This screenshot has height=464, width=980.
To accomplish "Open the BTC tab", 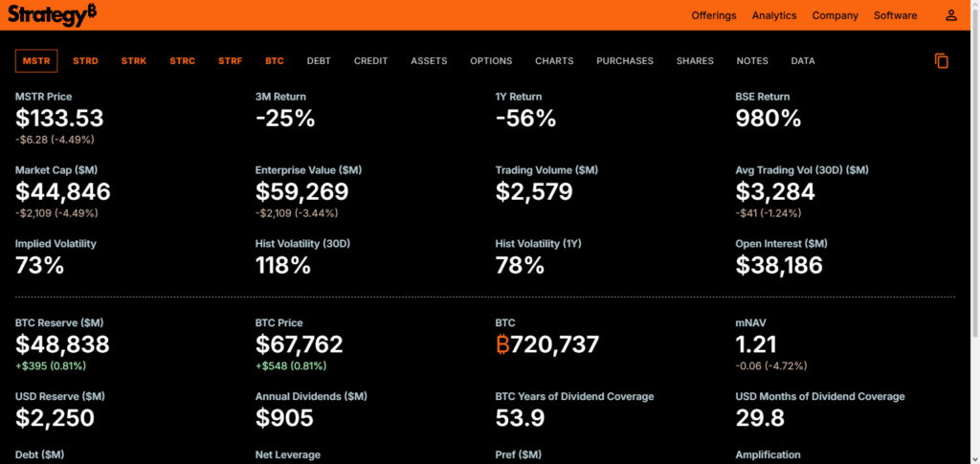I will click(275, 61).
